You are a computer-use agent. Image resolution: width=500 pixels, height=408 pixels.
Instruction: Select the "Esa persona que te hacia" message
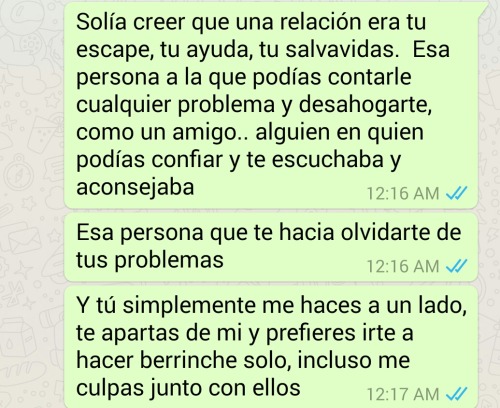coord(271,247)
